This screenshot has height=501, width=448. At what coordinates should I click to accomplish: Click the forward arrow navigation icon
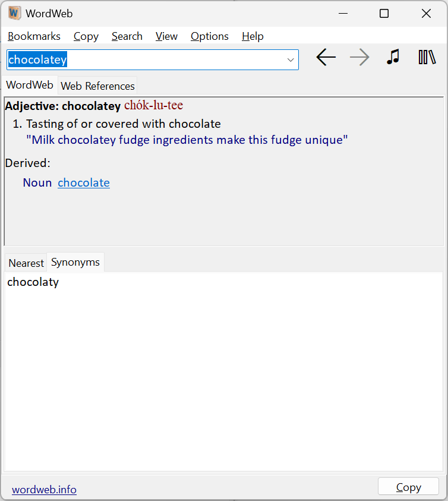tap(359, 58)
